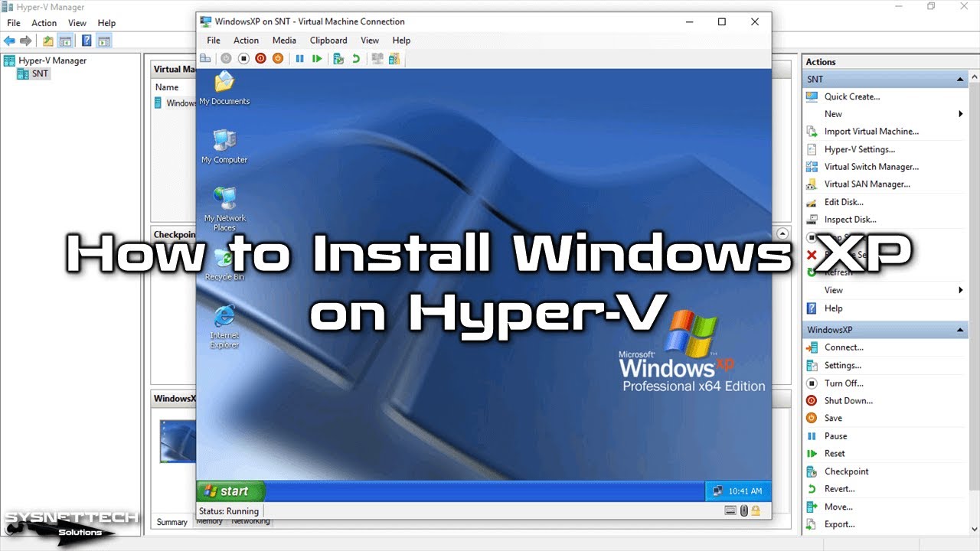Open Virtual SAN Manager action
Viewport: 980px width, 551px height.
(867, 184)
